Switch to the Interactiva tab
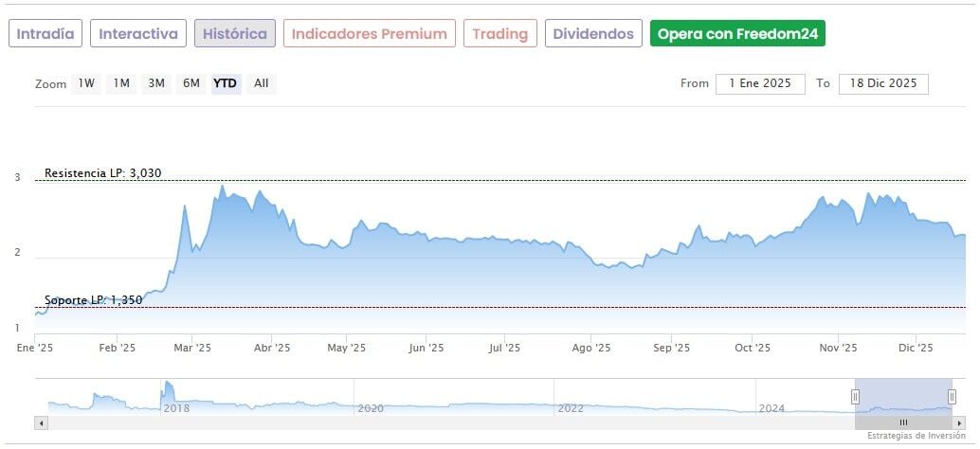The height and width of the screenshot is (449, 980). [x=138, y=34]
